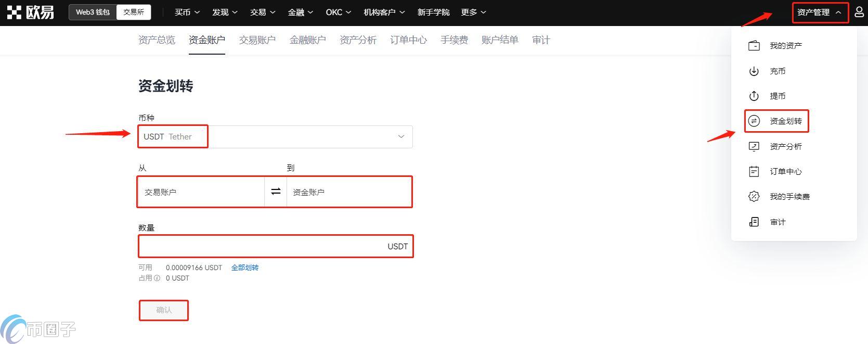Select 我的手续费 from dropdown menu
The image size is (868, 344).
click(x=789, y=197)
